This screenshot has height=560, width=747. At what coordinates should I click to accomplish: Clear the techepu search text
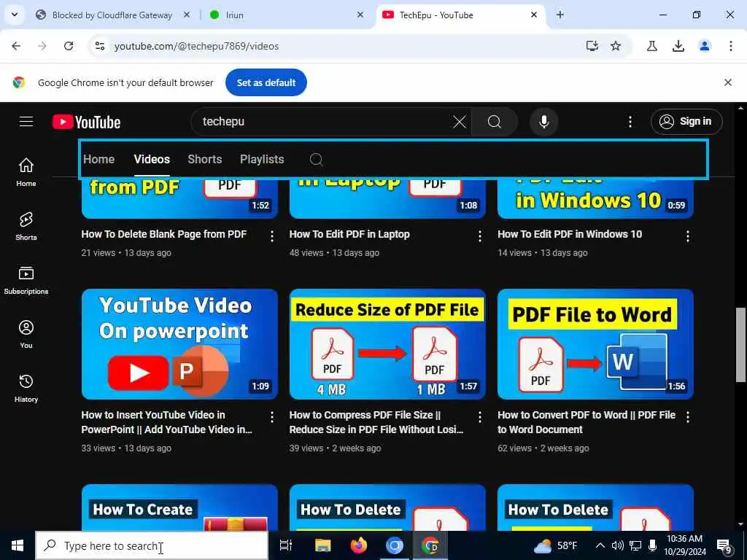click(460, 122)
